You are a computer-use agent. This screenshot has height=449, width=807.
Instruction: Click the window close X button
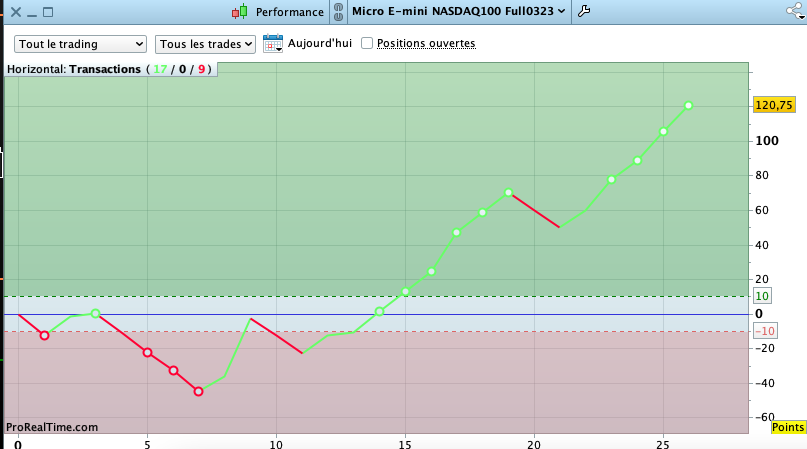16,12
